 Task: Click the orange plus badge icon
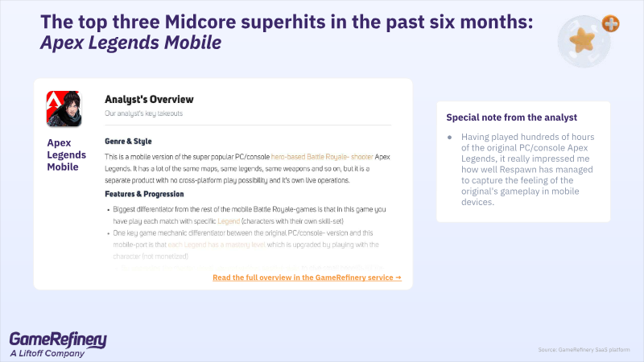point(611,23)
